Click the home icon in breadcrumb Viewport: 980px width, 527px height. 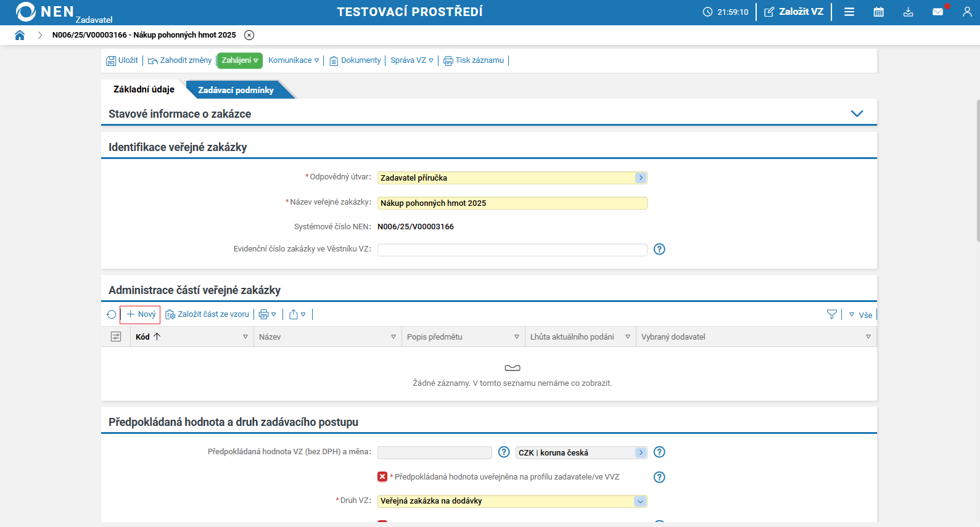(x=20, y=35)
